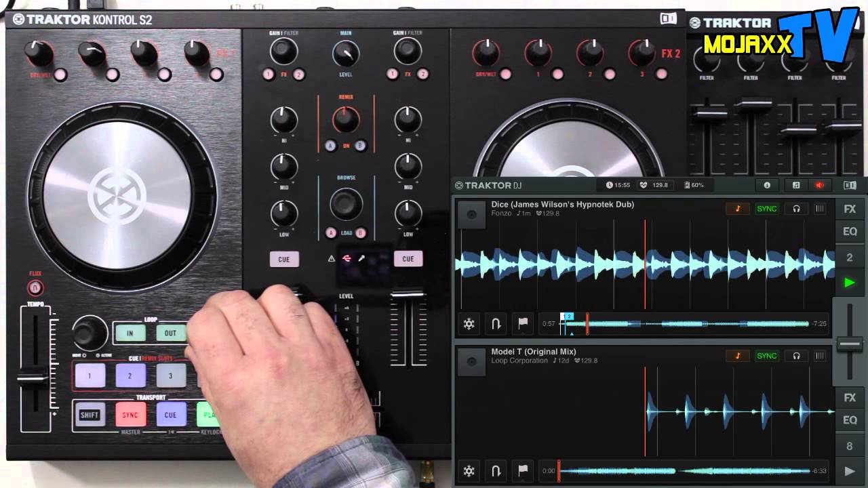Click the loop icon on Model T deck
This screenshot has width=868, height=488.
[x=496, y=471]
